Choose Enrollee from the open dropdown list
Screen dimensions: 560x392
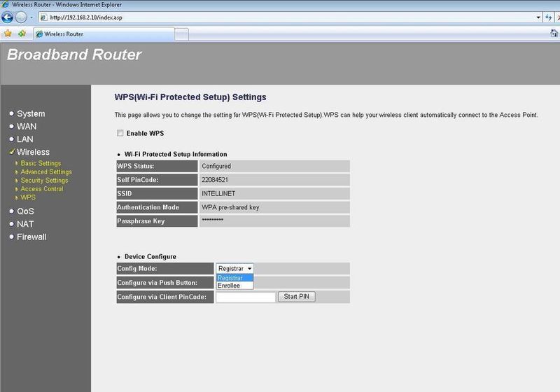point(234,286)
